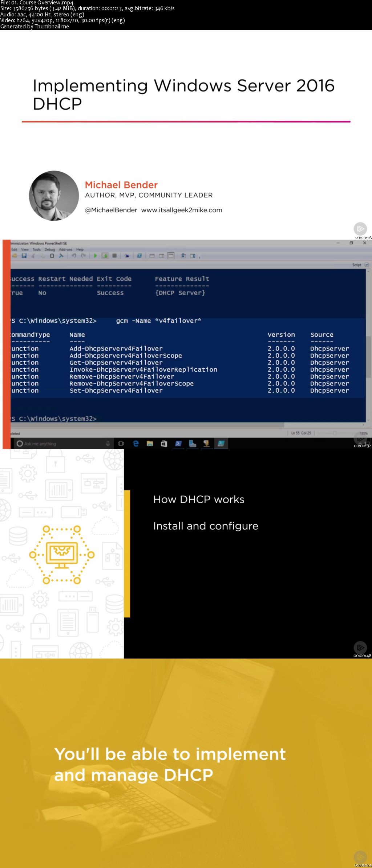This screenshot has width=372, height=868.
Task: Click the 'Ask me anything' search box
Action: click(64, 444)
